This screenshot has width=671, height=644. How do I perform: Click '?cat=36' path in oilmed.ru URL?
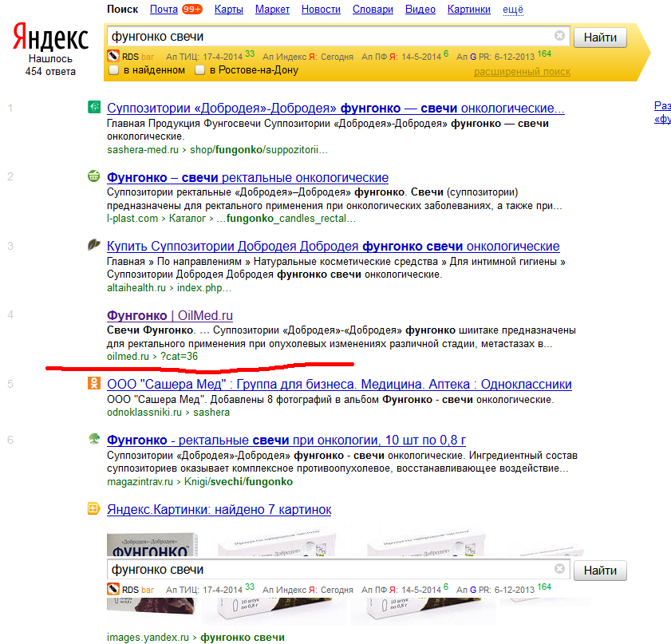pyautogui.click(x=179, y=357)
